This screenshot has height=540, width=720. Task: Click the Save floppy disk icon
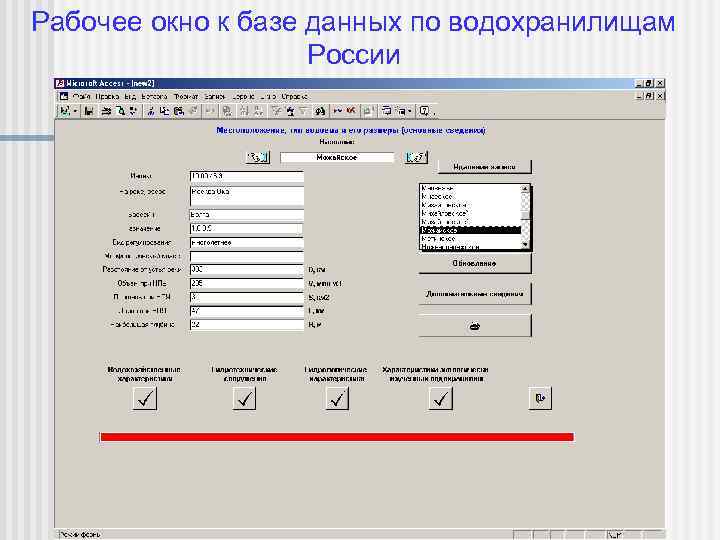[x=89, y=111]
